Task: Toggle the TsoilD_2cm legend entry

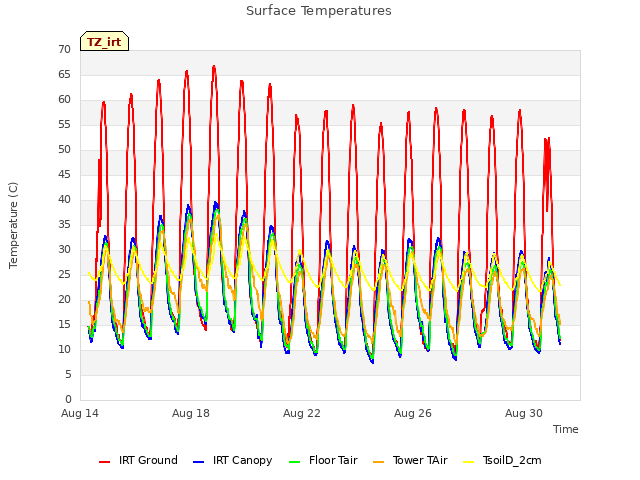Action: point(502,460)
